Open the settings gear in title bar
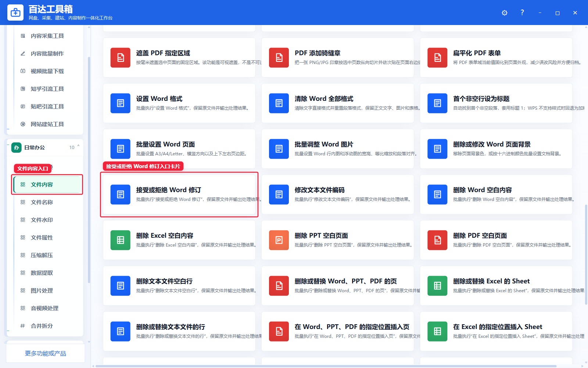Screen dimensions: 588x368 click(505, 13)
